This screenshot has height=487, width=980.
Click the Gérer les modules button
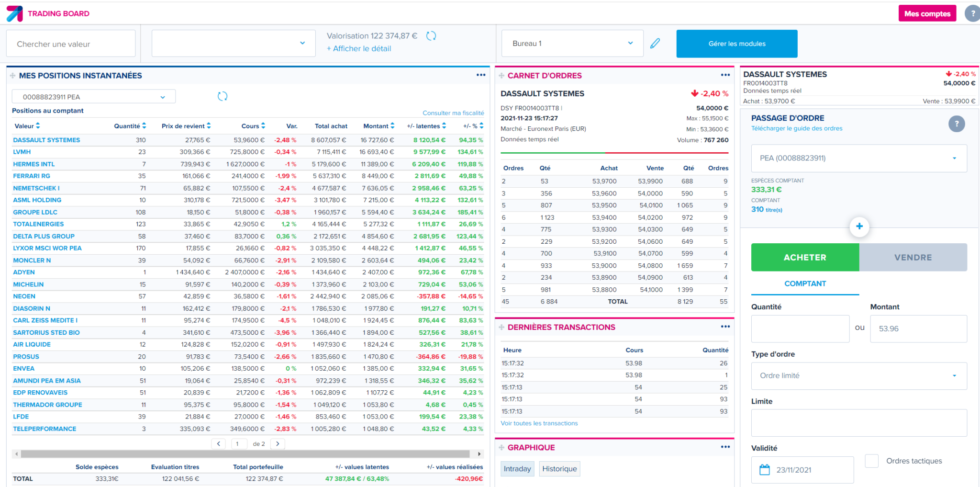click(x=736, y=44)
